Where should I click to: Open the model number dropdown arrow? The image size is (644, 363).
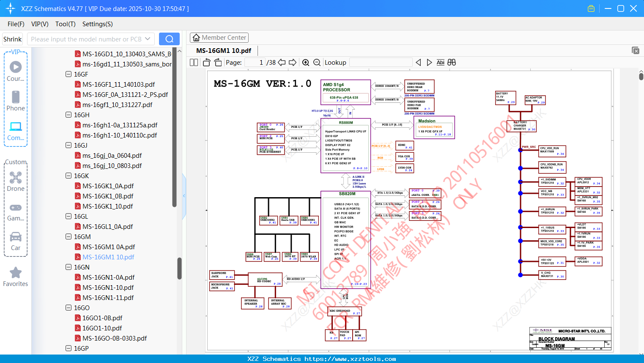pos(148,39)
